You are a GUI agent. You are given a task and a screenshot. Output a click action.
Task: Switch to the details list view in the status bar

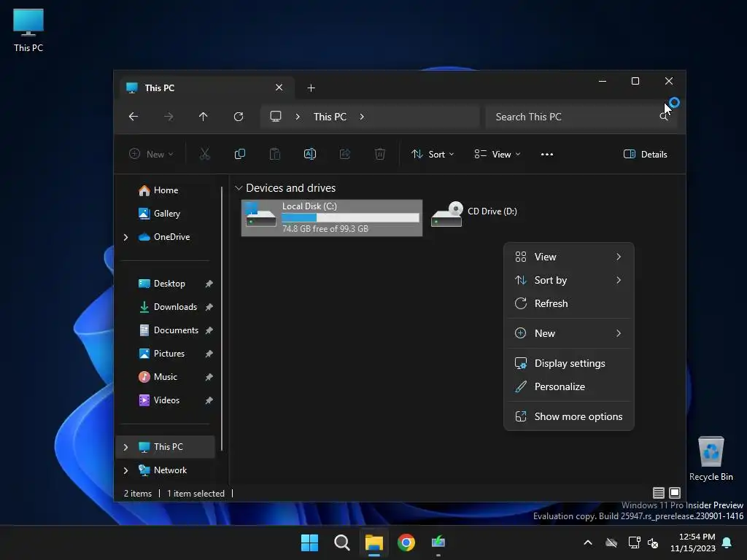coord(659,493)
